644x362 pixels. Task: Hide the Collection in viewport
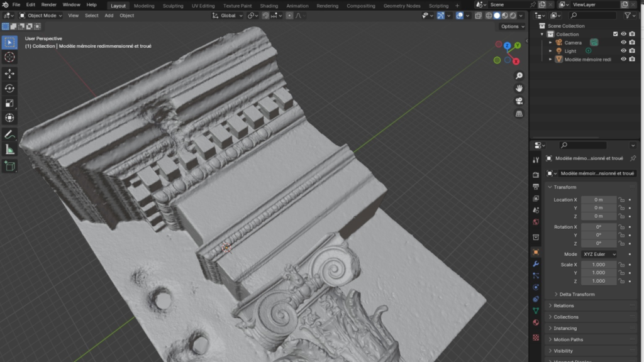(623, 34)
